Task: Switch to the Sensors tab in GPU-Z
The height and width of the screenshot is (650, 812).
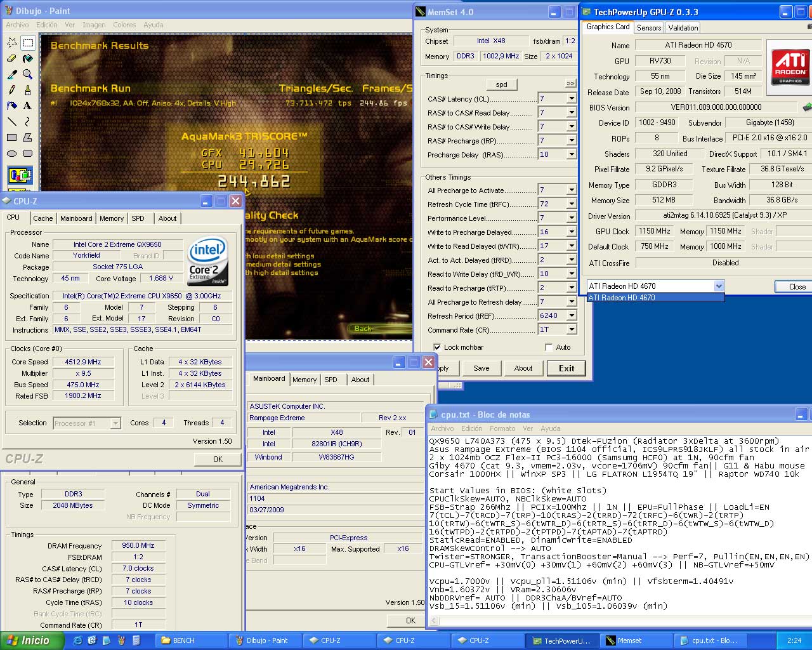Action: [649, 28]
